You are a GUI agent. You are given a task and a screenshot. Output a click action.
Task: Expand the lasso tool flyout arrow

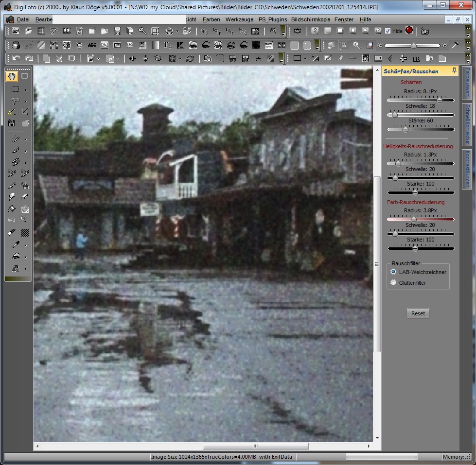click(x=25, y=102)
